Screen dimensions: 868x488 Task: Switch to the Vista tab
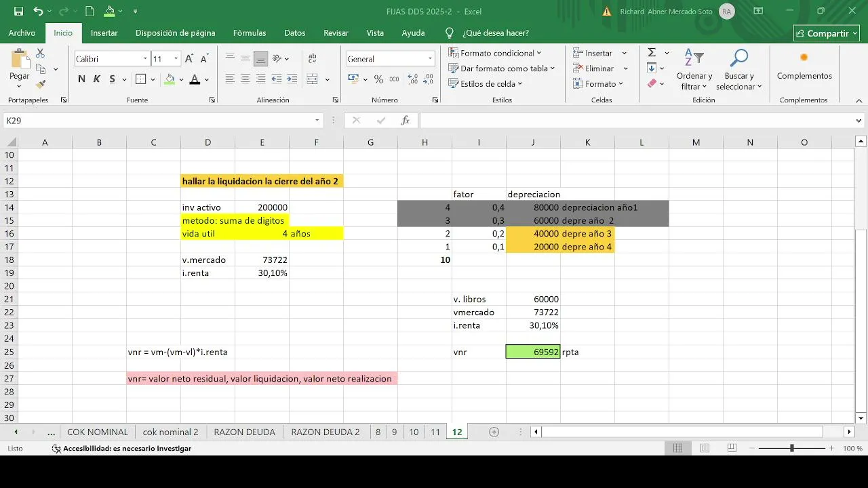[375, 33]
